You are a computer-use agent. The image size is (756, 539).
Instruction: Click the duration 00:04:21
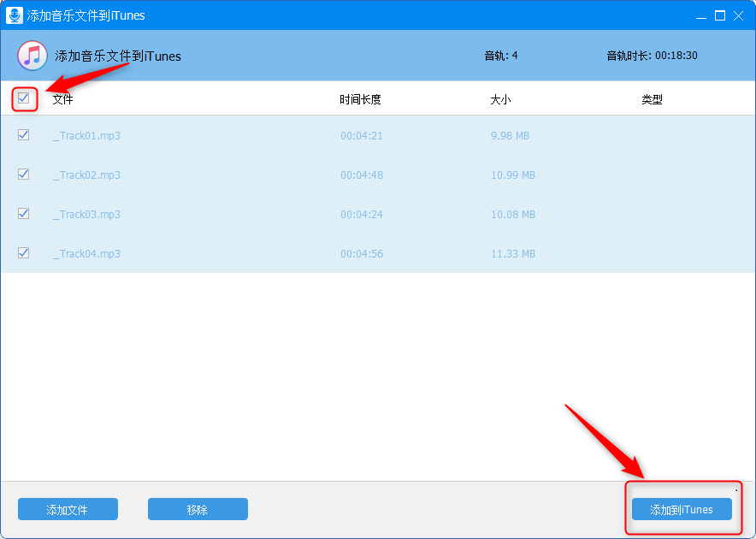point(362,135)
